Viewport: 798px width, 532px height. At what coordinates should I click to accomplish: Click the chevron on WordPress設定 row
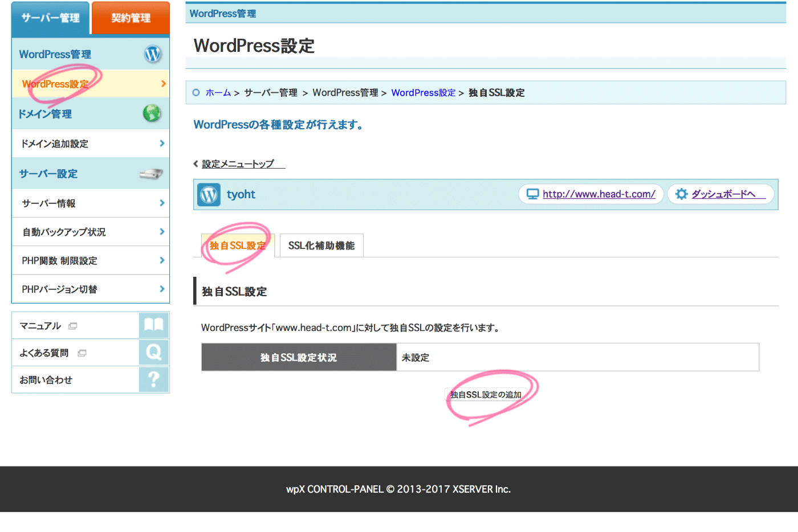(x=164, y=84)
